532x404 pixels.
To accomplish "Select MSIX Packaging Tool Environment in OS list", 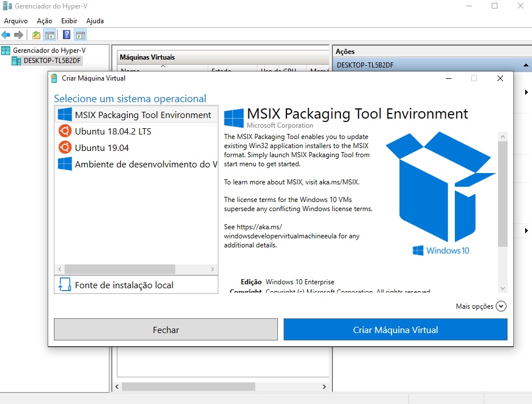I will click(x=136, y=115).
